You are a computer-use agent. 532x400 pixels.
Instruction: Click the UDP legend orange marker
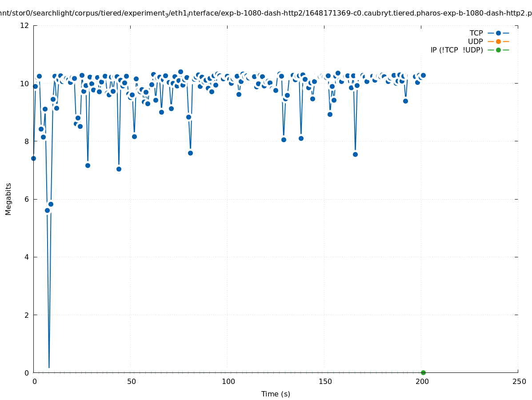point(498,41)
